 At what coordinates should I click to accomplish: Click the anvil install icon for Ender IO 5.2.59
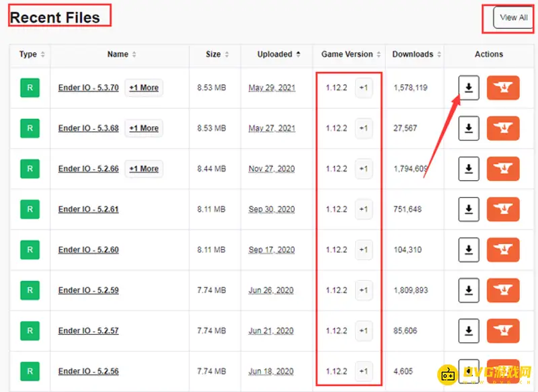[x=502, y=290]
